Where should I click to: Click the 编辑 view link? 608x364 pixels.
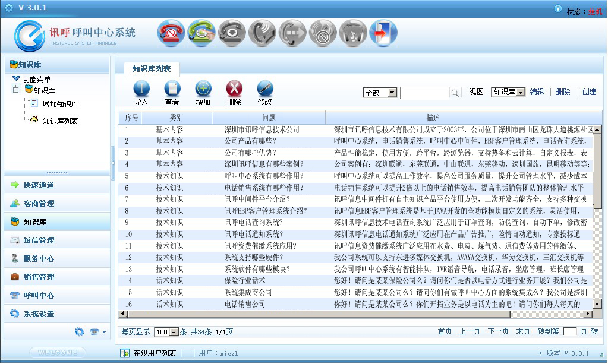click(537, 92)
